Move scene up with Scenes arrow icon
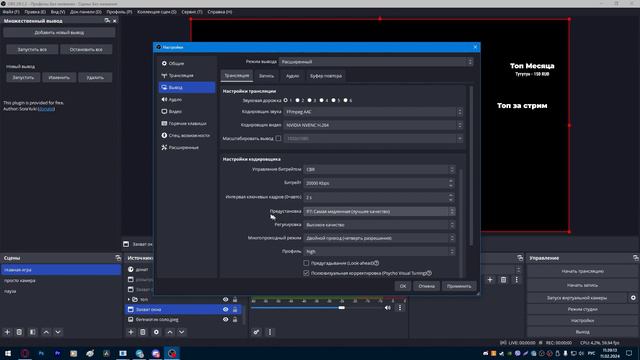The image size is (640, 360). tap(46, 332)
